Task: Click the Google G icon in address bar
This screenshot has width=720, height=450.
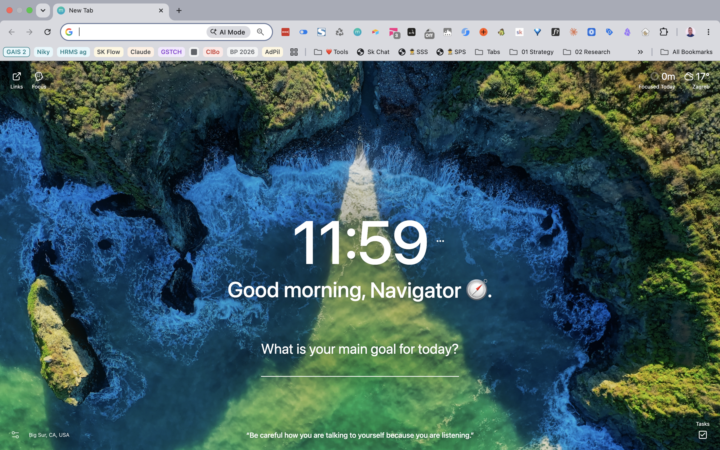Action: pyautogui.click(x=69, y=32)
